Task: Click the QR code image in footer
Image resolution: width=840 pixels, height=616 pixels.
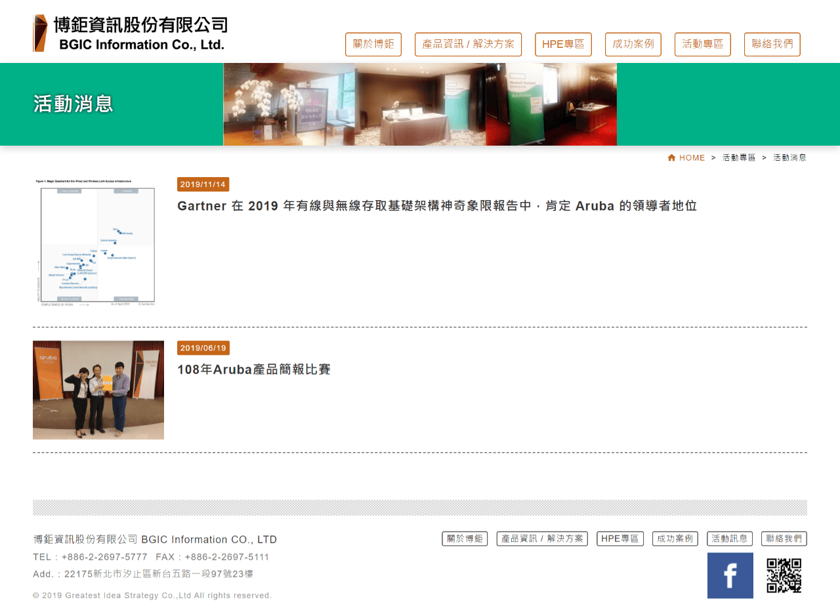Action: coord(784,575)
